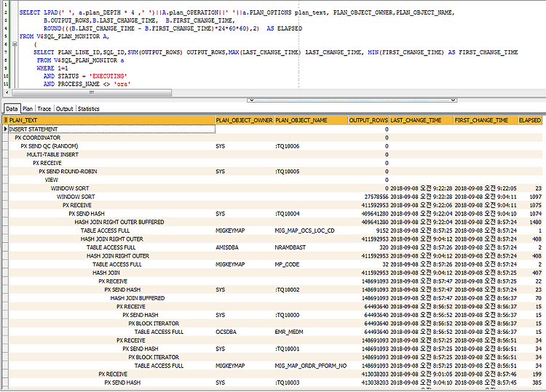Sort by ELAPSED column header
The height and width of the screenshot is (392, 546).
[530, 120]
